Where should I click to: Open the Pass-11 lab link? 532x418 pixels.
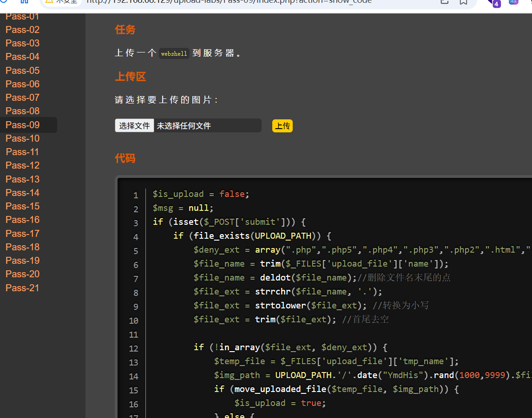click(x=22, y=152)
